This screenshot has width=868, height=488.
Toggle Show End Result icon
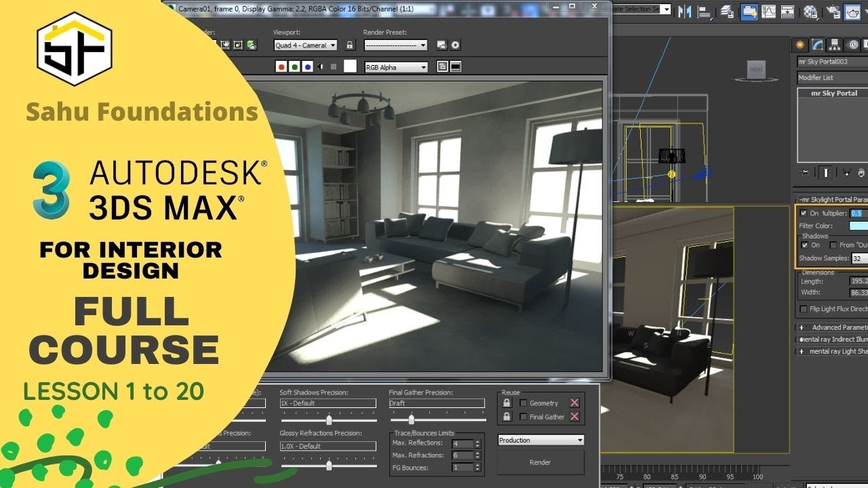tap(826, 172)
